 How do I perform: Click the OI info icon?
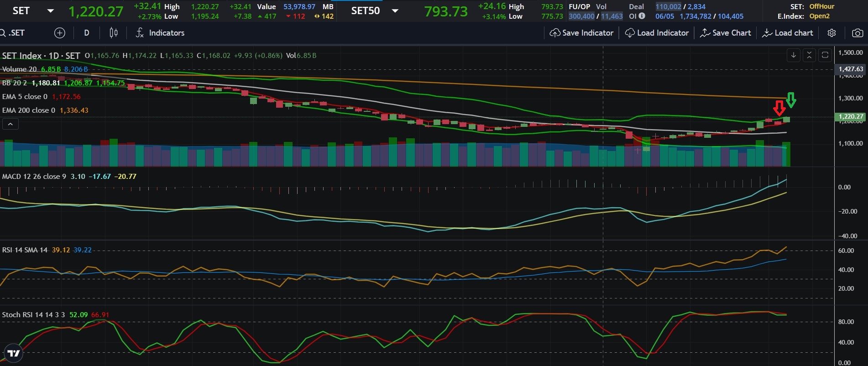(642, 16)
